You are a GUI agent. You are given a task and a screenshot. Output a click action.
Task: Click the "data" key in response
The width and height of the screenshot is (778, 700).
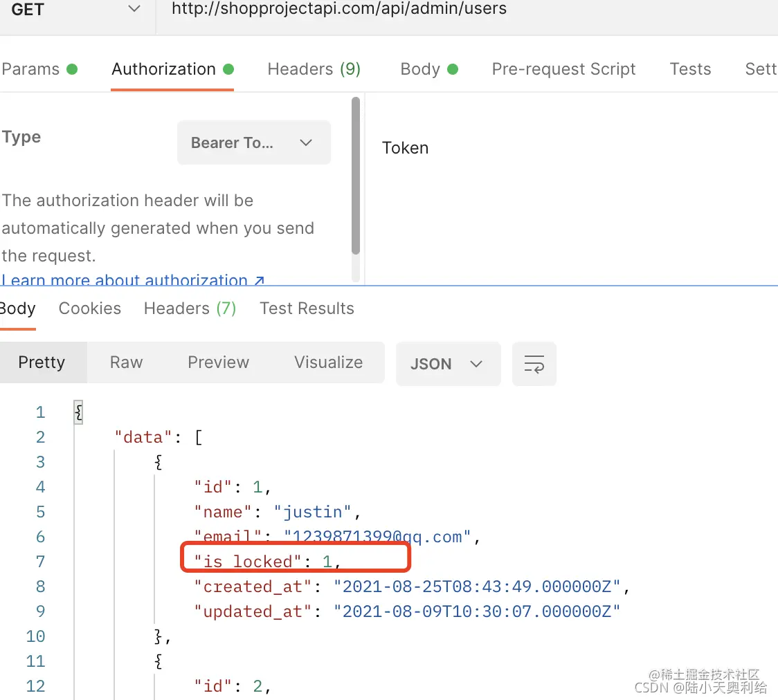[x=143, y=437]
